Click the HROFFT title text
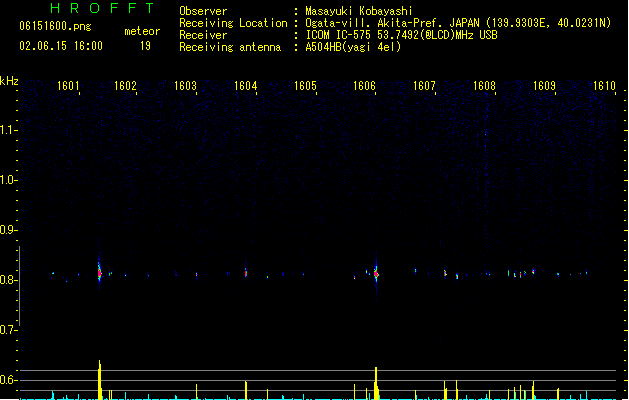The height and width of the screenshot is (400, 629). tap(102, 8)
